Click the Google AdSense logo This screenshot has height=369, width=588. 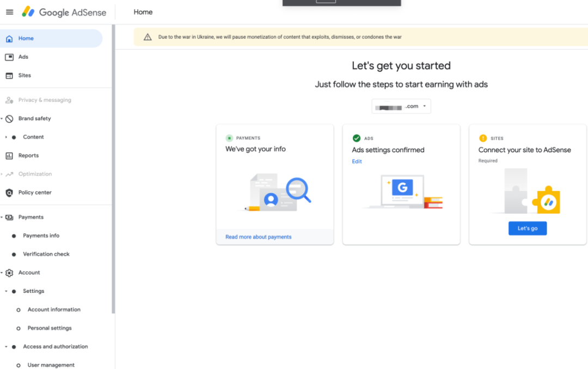click(x=64, y=12)
